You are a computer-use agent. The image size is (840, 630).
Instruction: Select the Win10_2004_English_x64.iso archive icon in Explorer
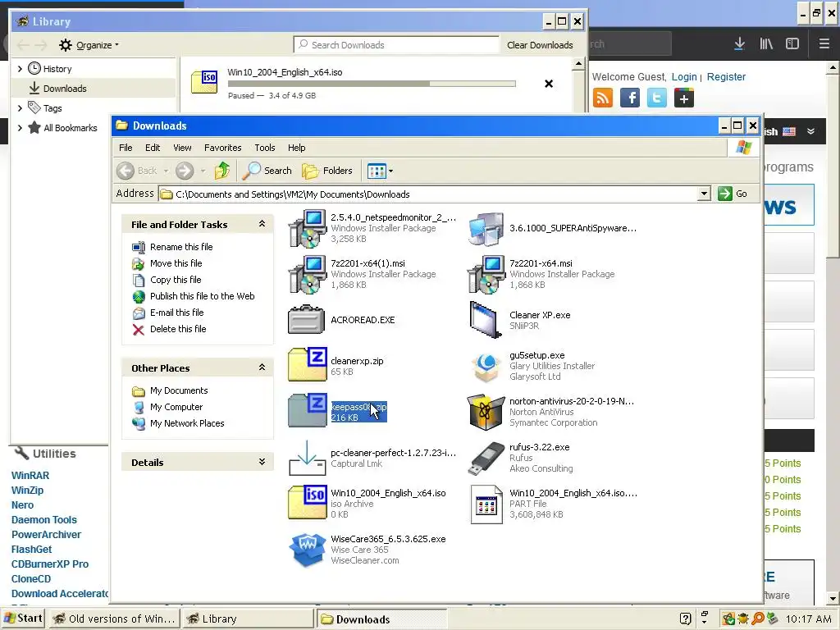pos(307,502)
